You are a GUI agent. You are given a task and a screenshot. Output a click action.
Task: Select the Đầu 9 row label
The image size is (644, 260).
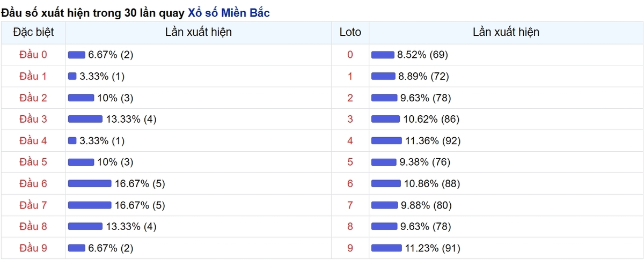(x=33, y=248)
